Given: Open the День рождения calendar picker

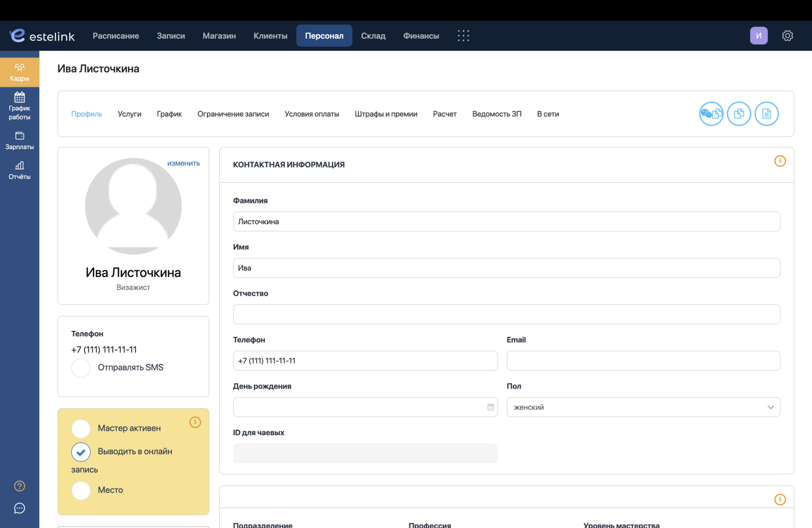Looking at the screenshot, I should [x=491, y=407].
